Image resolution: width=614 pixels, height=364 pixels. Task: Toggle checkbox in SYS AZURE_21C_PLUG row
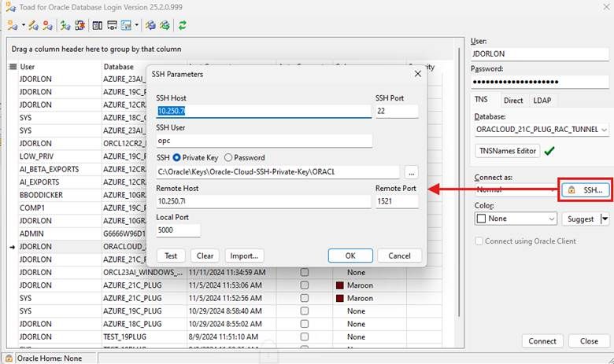coord(305,298)
